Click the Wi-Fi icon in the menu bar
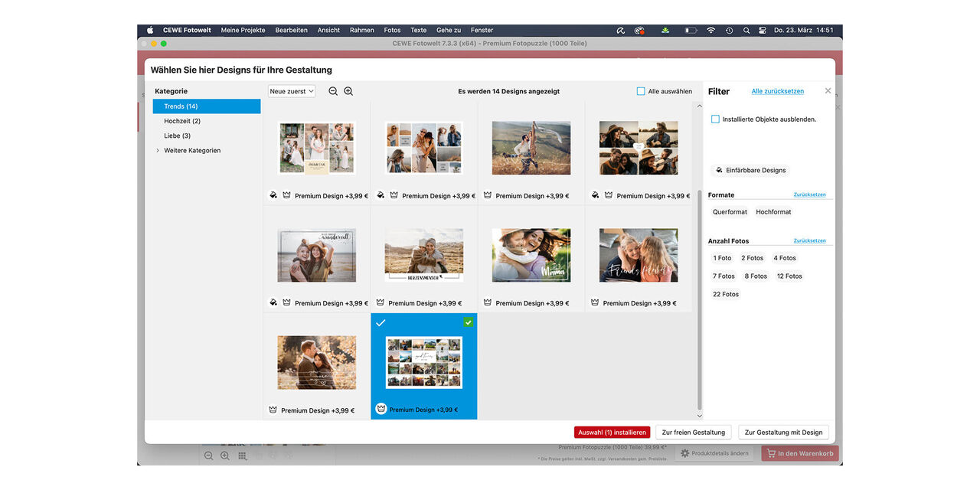The image size is (980, 490). tap(710, 30)
